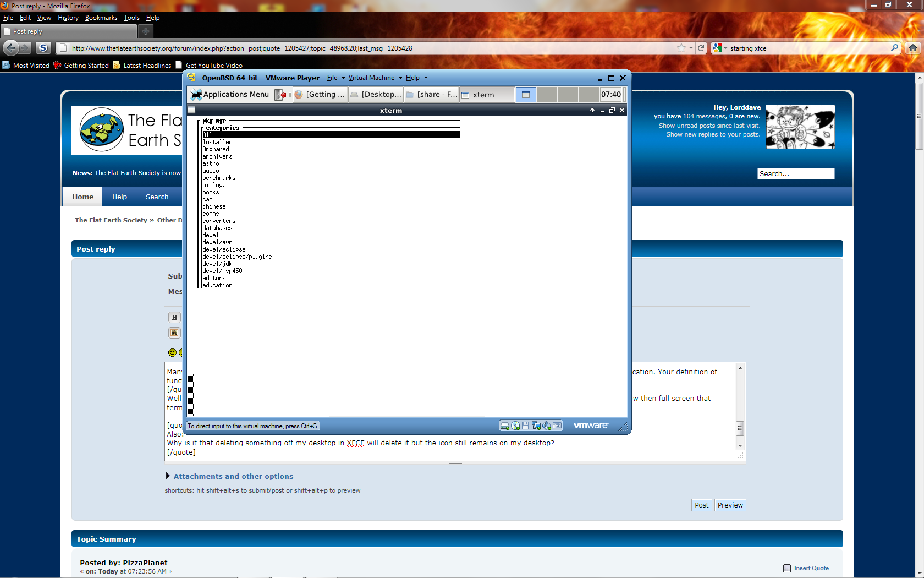Open the forum Help tab

point(119,197)
